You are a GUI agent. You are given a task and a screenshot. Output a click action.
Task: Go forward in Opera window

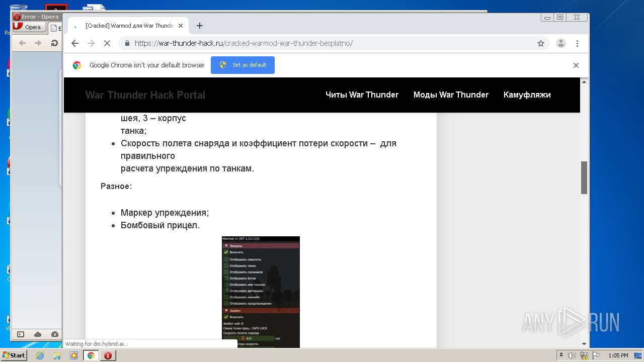pos(38,43)
